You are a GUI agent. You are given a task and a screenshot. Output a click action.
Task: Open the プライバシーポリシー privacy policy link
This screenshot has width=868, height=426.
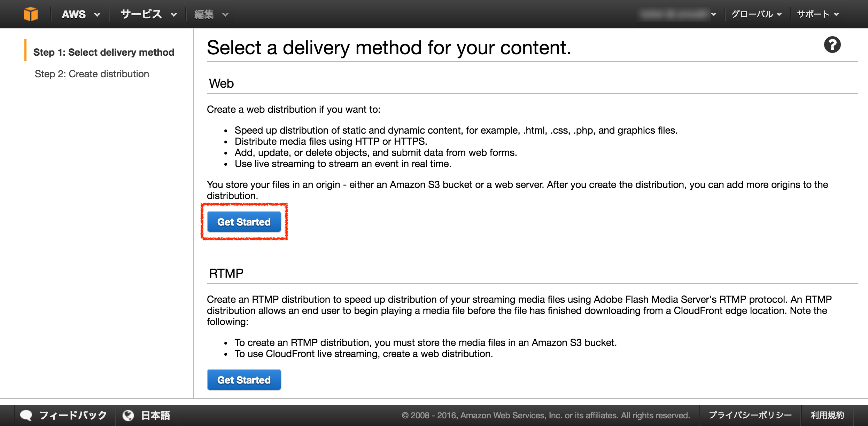pyautogui.click(x=750, y=415)
